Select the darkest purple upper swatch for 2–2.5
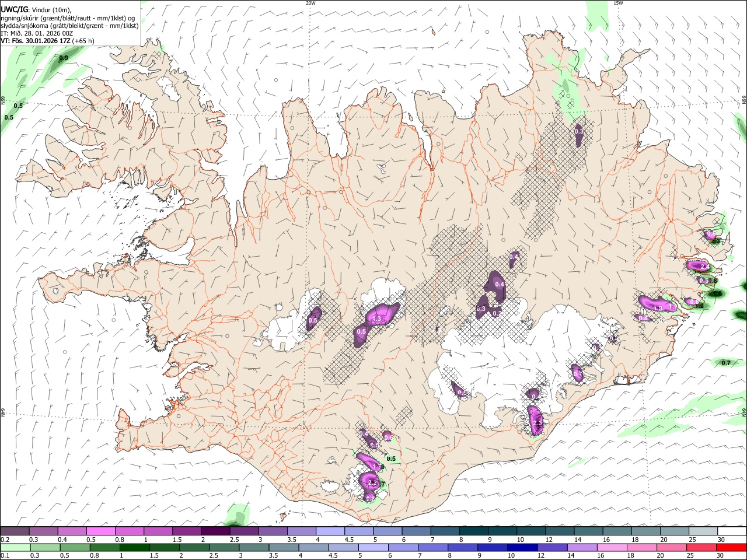The width and height of the screenshot is (747, 560). click(x=215, y=531)
